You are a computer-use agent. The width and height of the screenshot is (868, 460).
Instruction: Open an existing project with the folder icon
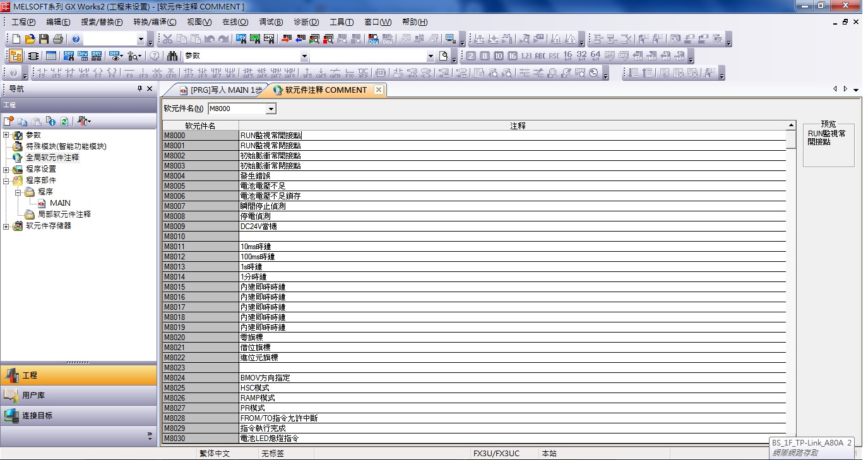click(x=30, y=39)
